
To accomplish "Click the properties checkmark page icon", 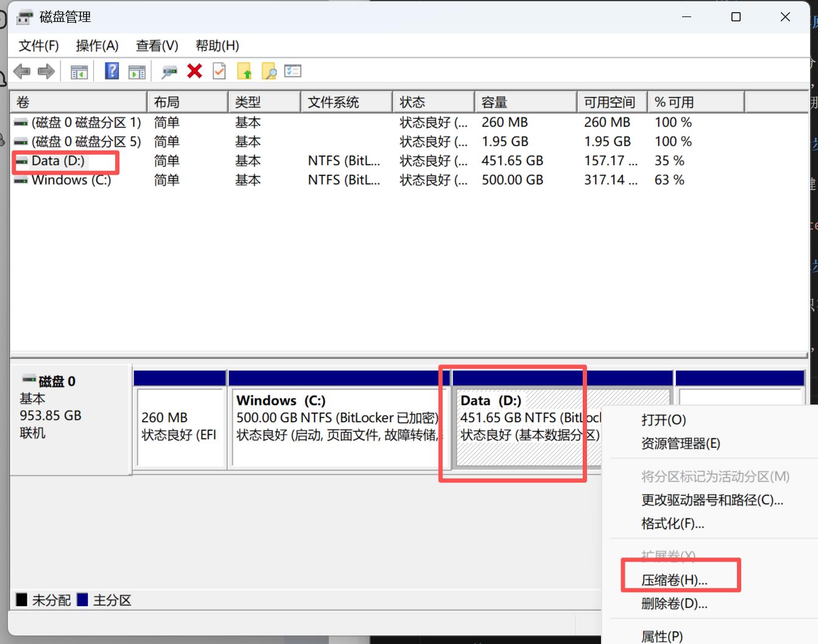I will click(219, 71).
